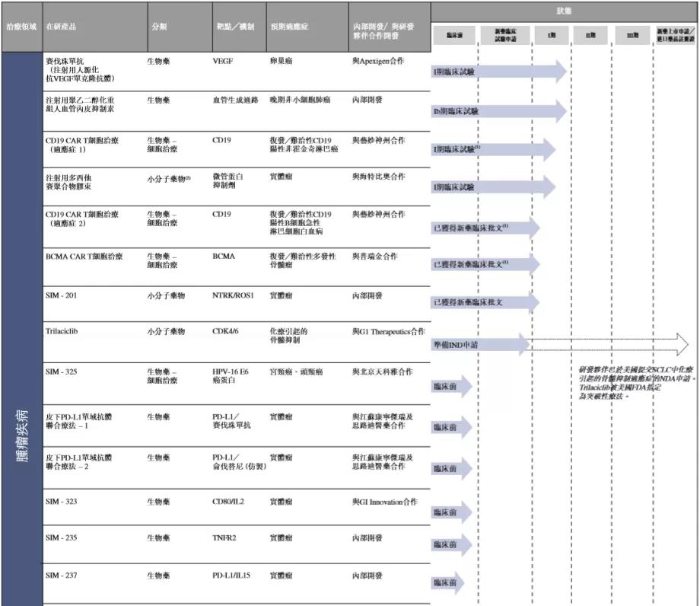Screen dimensions: 700x606
Task: Click the 與G1 Therapeutics合作 cell
Action: 388,332
